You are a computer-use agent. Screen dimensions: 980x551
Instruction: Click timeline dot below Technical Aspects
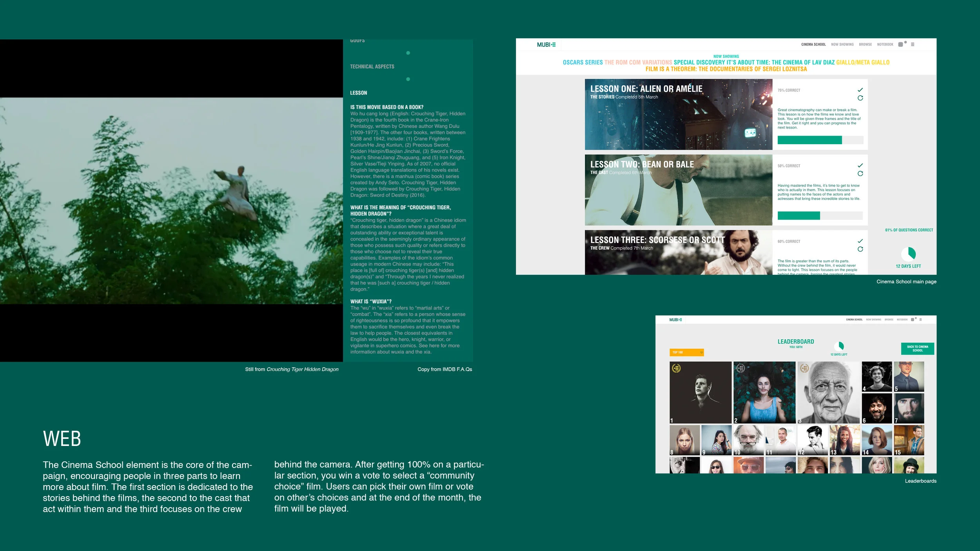408,79
